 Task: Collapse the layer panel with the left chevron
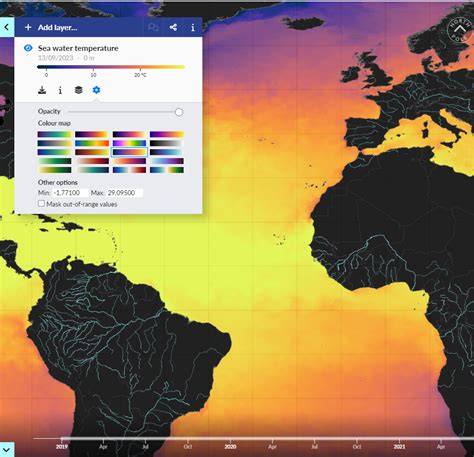[7, 27]
